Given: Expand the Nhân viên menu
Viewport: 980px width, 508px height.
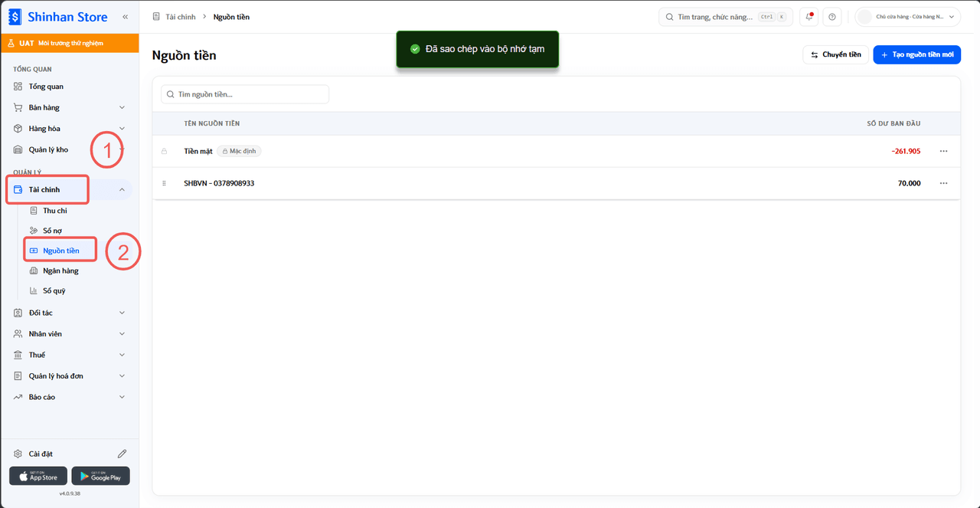Looking at the screenshot, I should pyautogui.click(x=70, y=334).
